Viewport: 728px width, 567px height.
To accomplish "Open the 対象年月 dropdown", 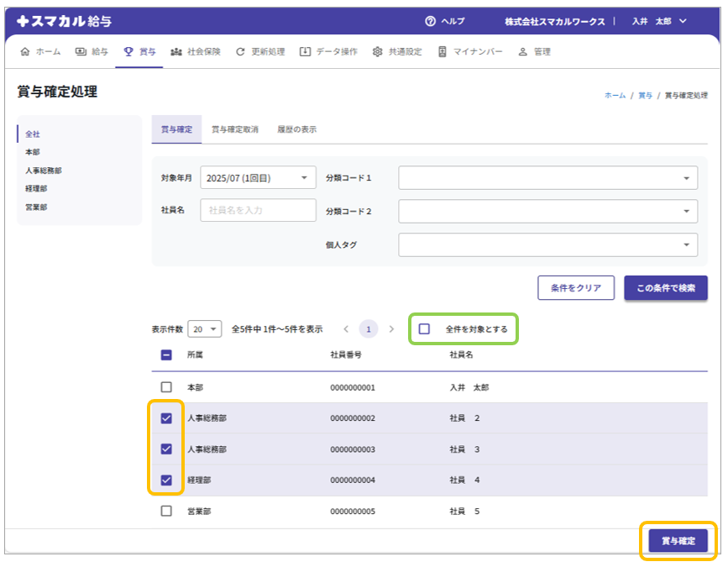I will pos(257,178).
